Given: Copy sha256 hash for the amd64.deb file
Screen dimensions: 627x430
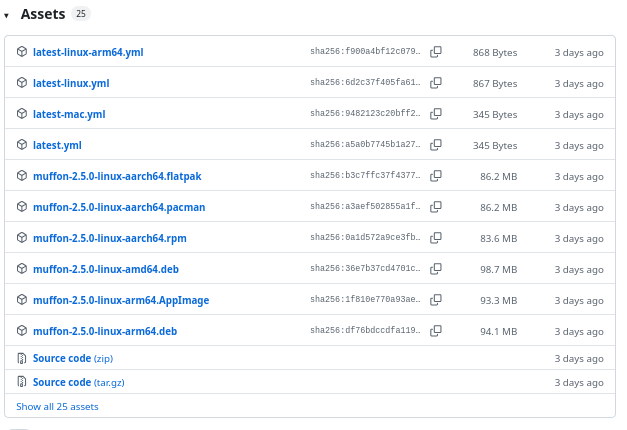Looking at the screenshot, I should pyautogui.click(x=435, y=269).
